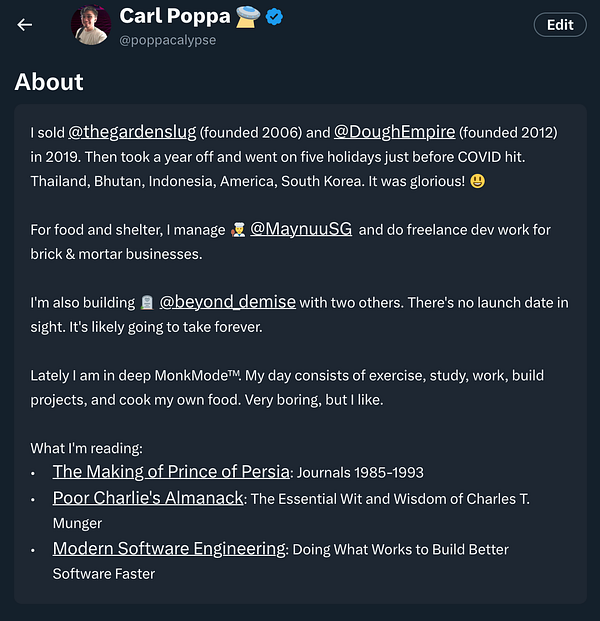The width and height of the screenshot is (600, 621).
Task: Click the About heading
Action: [x=49, y=82]
